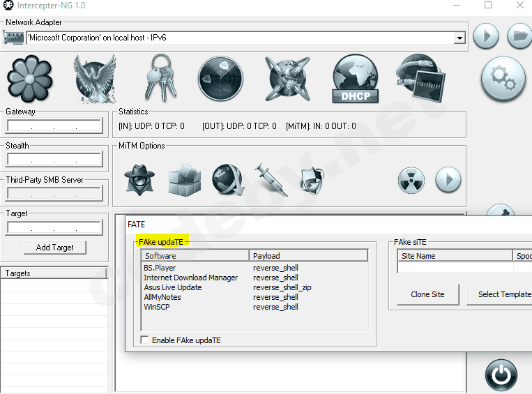Click the Select Template button

pos(501,294)
